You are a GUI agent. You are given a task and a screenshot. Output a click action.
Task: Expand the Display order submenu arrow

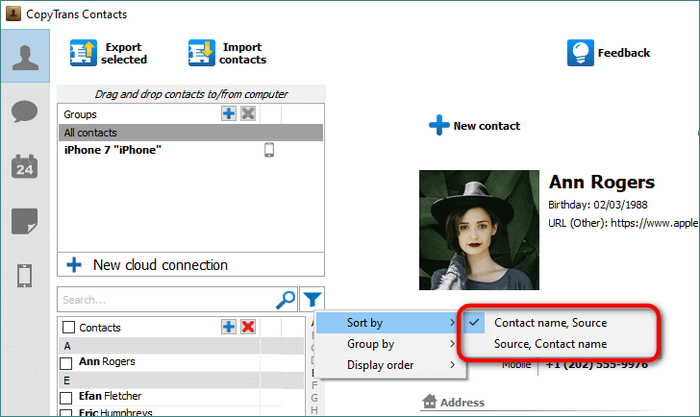[452, 364]
